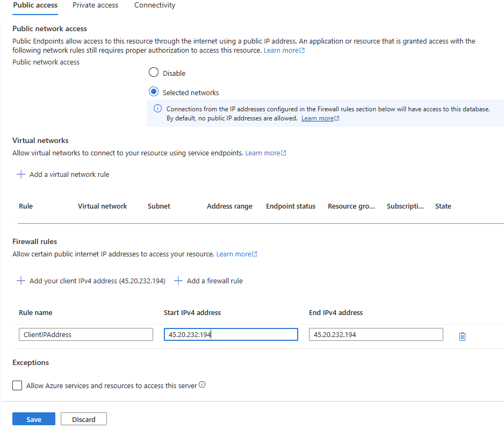Click external link icon in the info banner

[337, 118]
